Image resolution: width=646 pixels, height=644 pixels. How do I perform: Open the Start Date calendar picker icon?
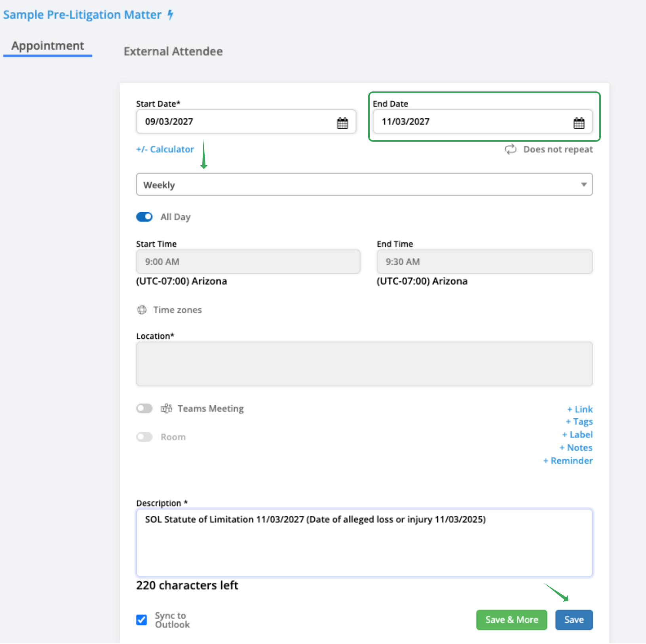(x=342, y=123)
